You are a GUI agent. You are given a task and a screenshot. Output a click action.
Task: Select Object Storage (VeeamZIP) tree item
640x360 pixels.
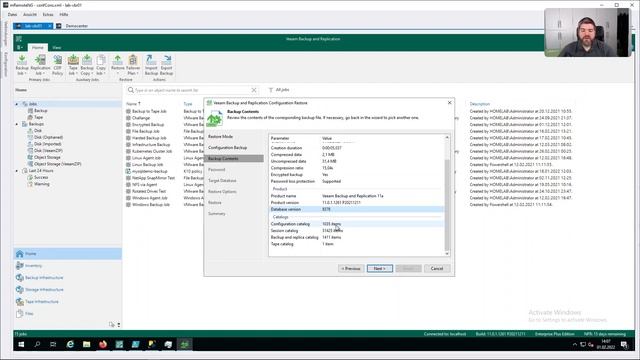coord(57,164)
